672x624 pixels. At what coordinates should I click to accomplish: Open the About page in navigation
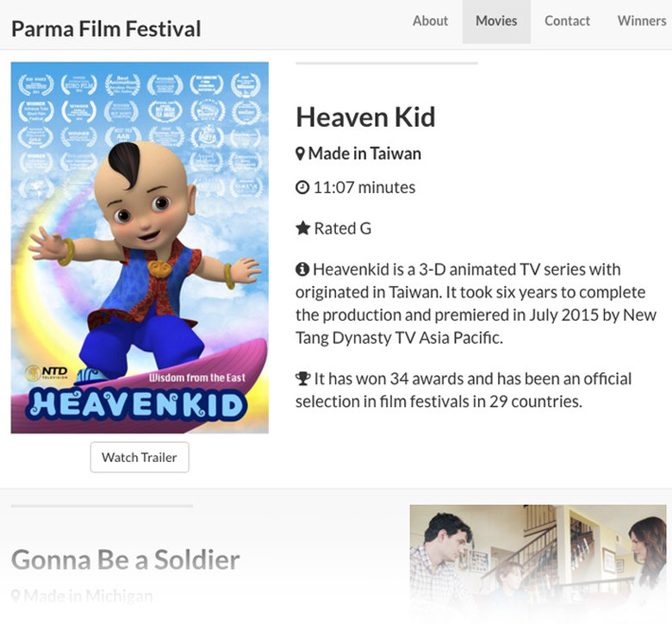[430, 21]
